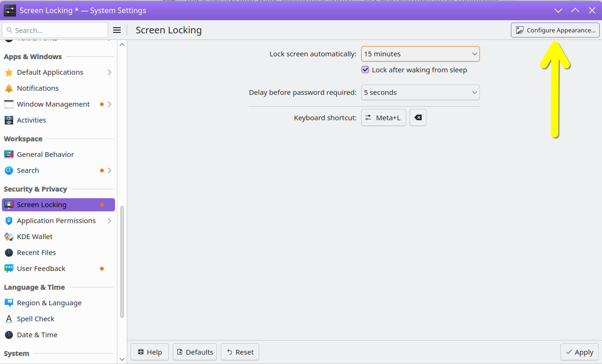Expand the Default Applications submenu arrow
Viewport: 602px width, 364px height.
click(109, 72)
